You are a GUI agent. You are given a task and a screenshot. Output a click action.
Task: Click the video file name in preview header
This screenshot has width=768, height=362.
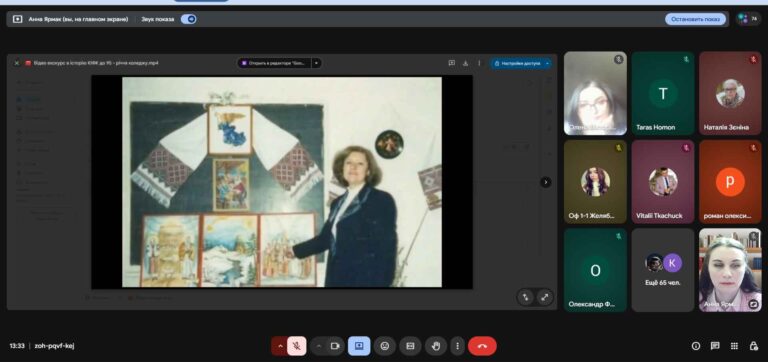point(96,63)
